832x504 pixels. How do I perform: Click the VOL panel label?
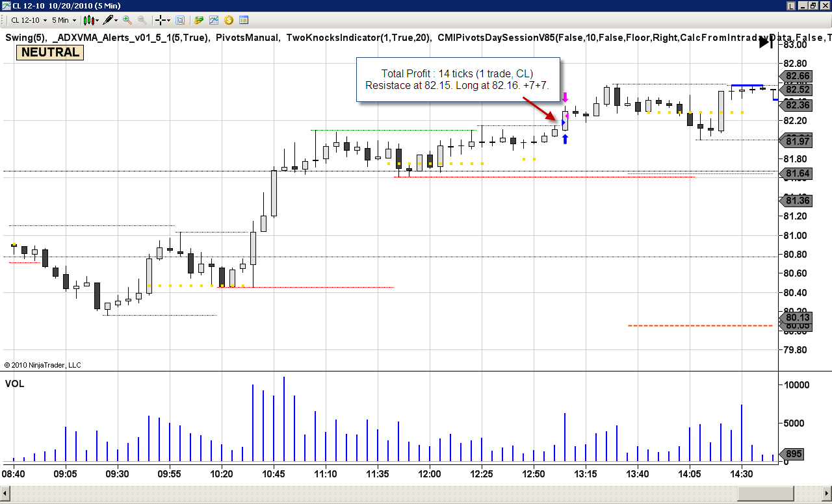(14, 384)
